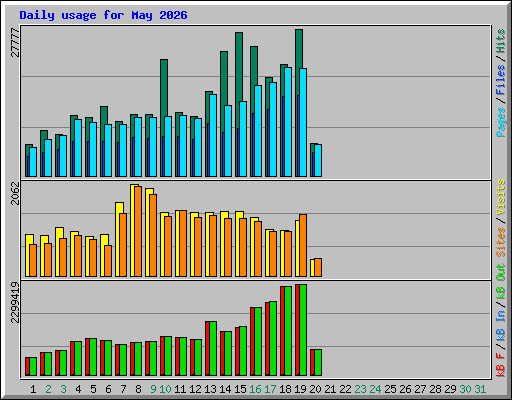Click day 12 on the date axis

click(195, 389)
